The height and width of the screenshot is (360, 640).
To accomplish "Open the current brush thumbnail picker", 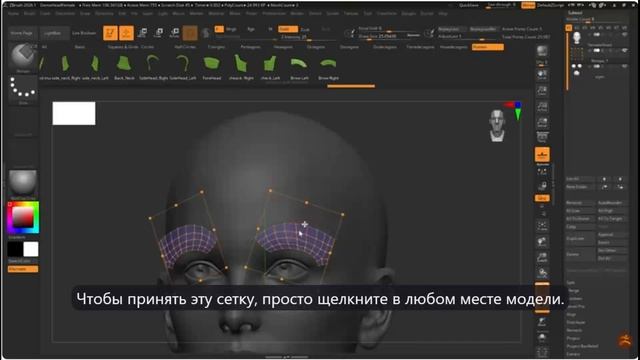I will point(23,57).
